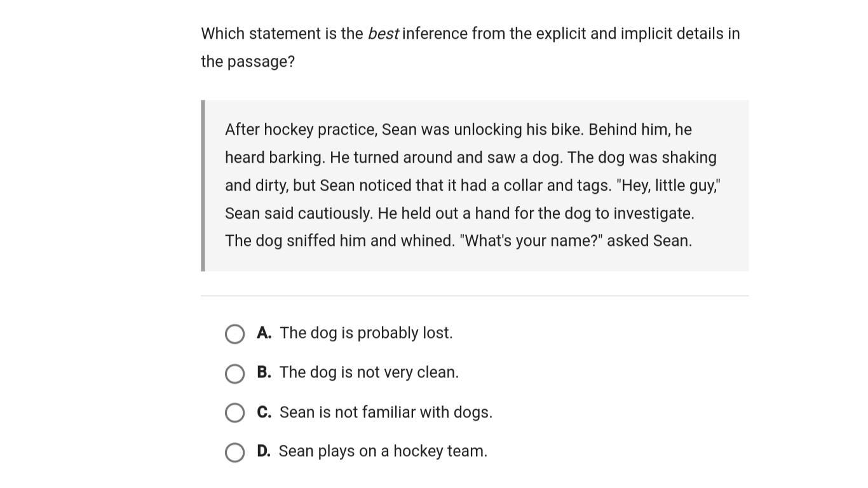Click the italic word "best" in the question
This screenshot has width=868, height=488.
click(383, 34)
